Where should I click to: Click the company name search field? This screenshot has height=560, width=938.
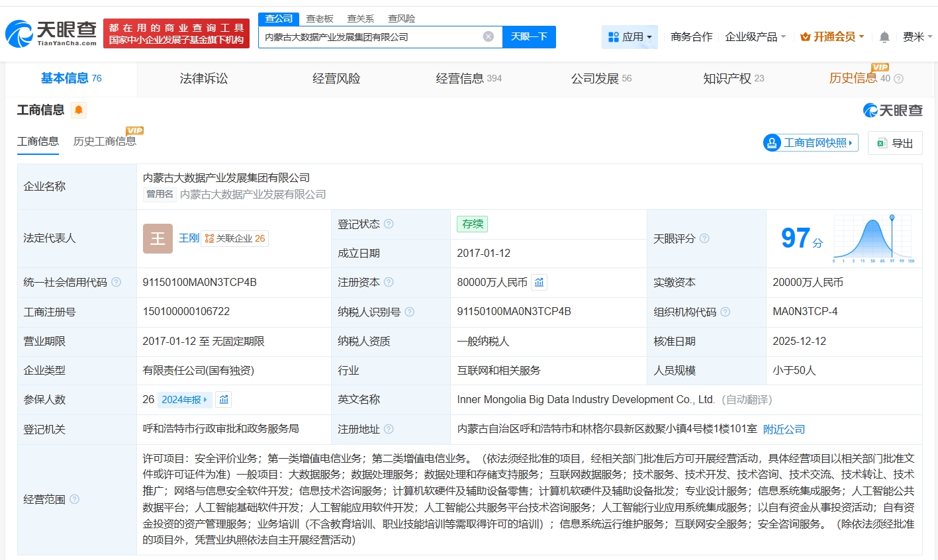(371, 37)
